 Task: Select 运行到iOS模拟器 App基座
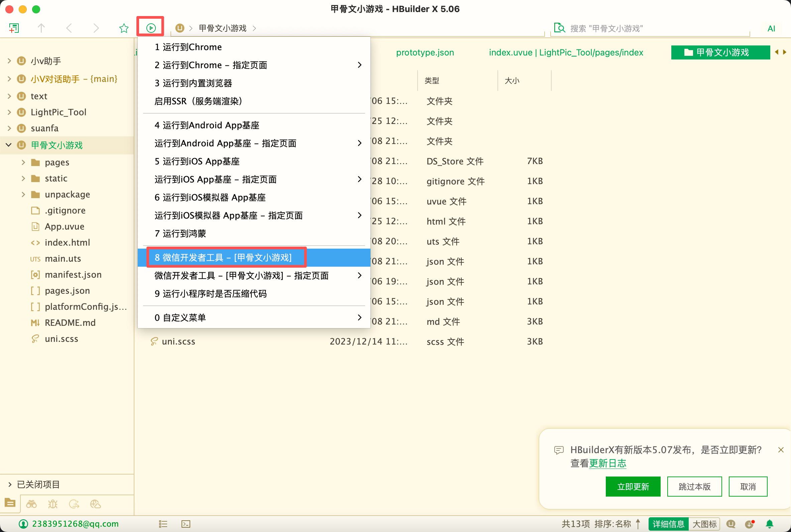point(254,197)
